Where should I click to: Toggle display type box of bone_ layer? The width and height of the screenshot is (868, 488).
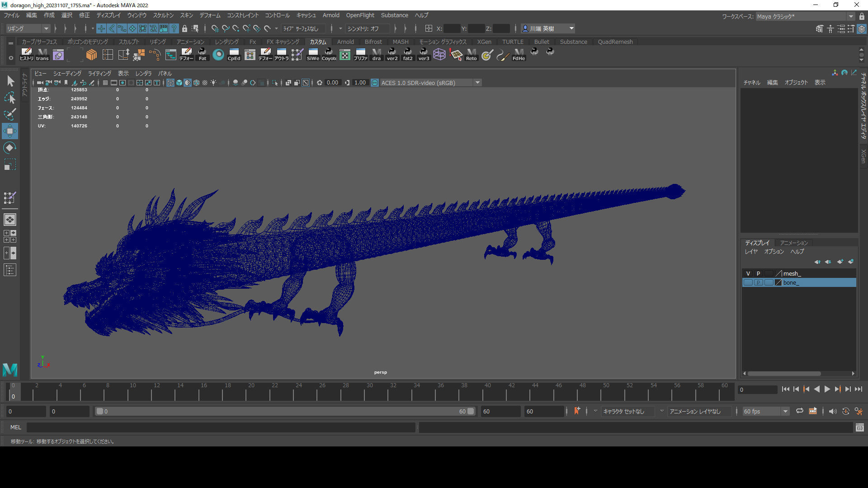click(x=769, y=282)
